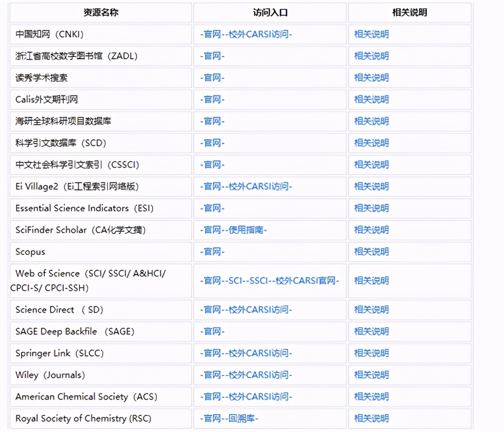View 相关说明 for Royal Society of Chemistry
This screenshot has width=504, height=432.
pos(372,418)
